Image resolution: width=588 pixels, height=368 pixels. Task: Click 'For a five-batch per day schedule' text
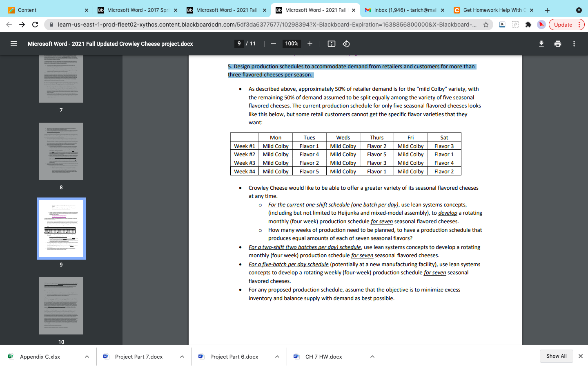[x=289, y=264]
